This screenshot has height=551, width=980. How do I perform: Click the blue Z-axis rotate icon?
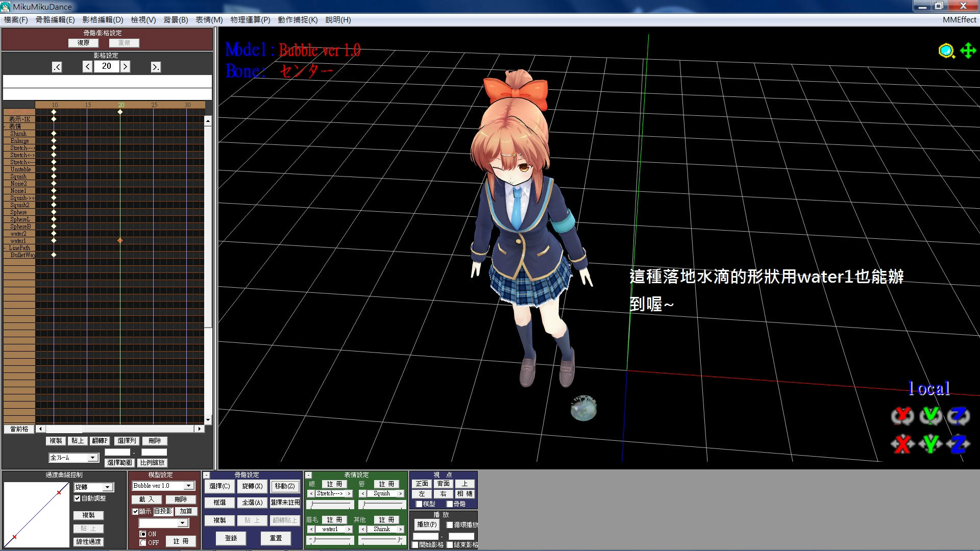tap(959, 416)
